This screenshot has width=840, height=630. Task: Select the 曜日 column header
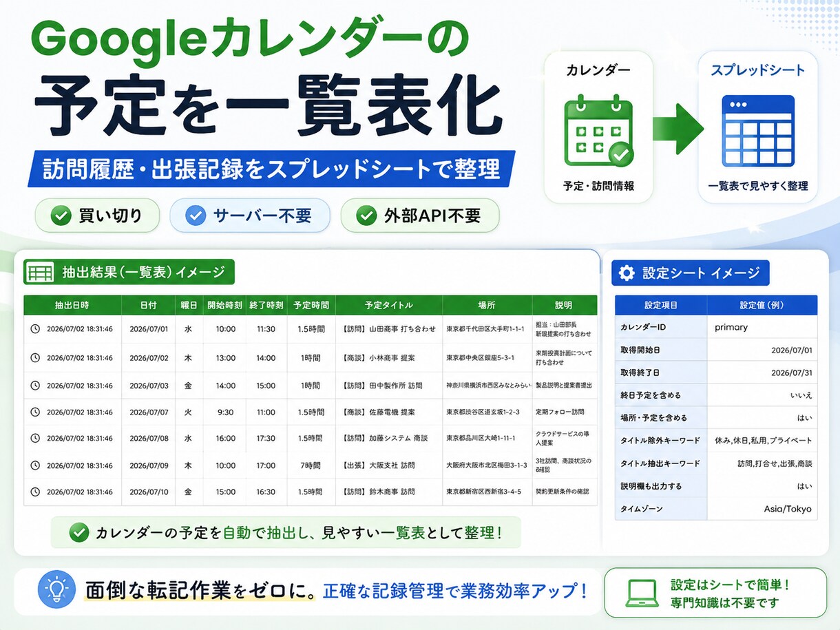(189, 305)
